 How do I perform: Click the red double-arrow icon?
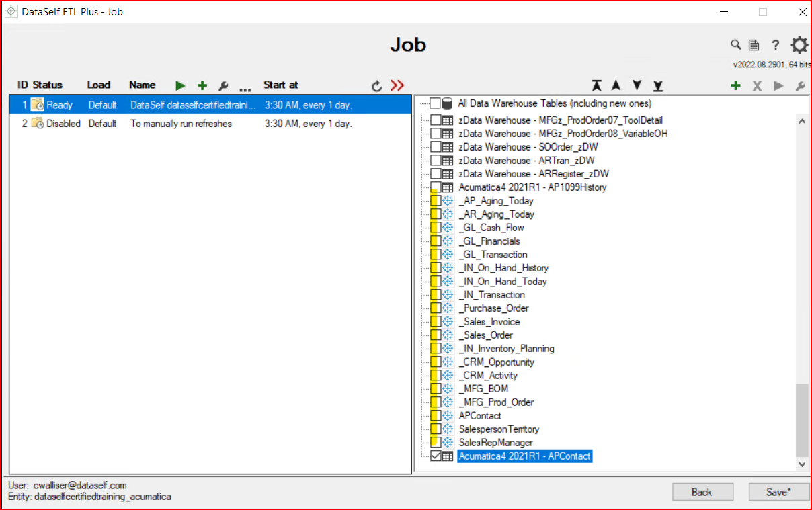point(397,85)
